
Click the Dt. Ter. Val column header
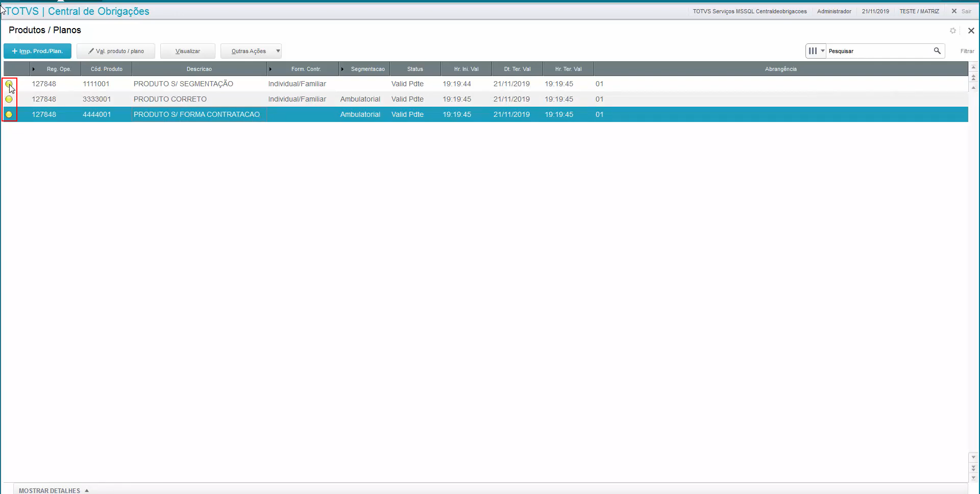(517, 69)
